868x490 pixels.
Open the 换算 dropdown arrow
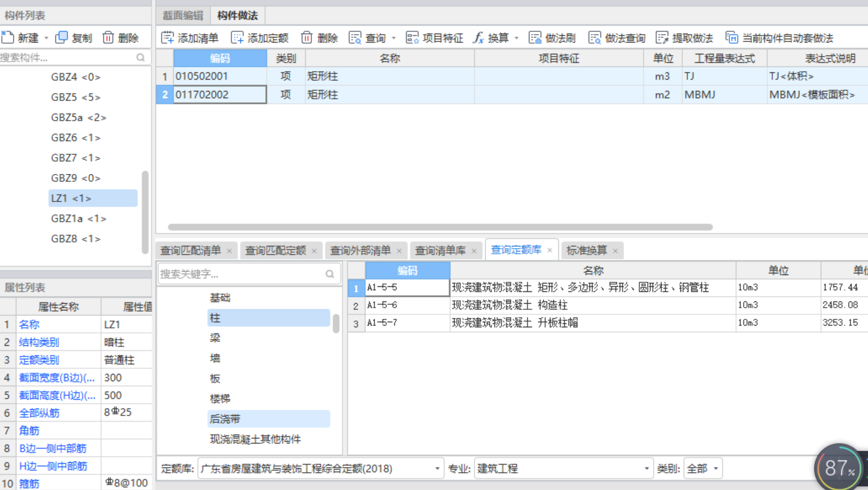(516, 38)
